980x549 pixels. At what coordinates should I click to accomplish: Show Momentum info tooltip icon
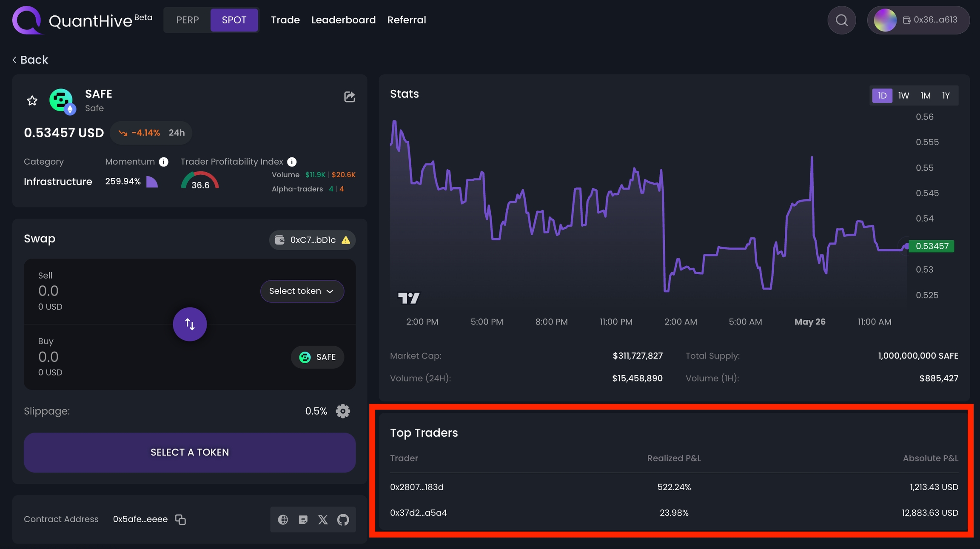point(163,162)
